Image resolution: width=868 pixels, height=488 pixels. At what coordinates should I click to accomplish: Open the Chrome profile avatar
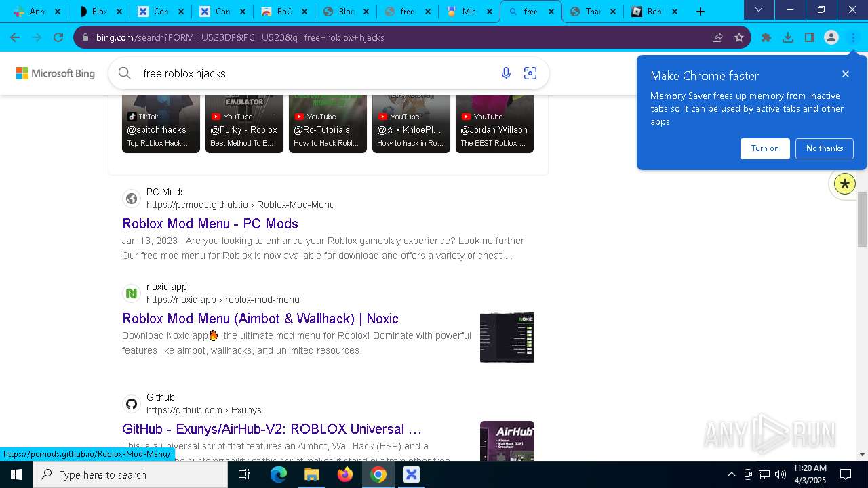pos(831,37)
